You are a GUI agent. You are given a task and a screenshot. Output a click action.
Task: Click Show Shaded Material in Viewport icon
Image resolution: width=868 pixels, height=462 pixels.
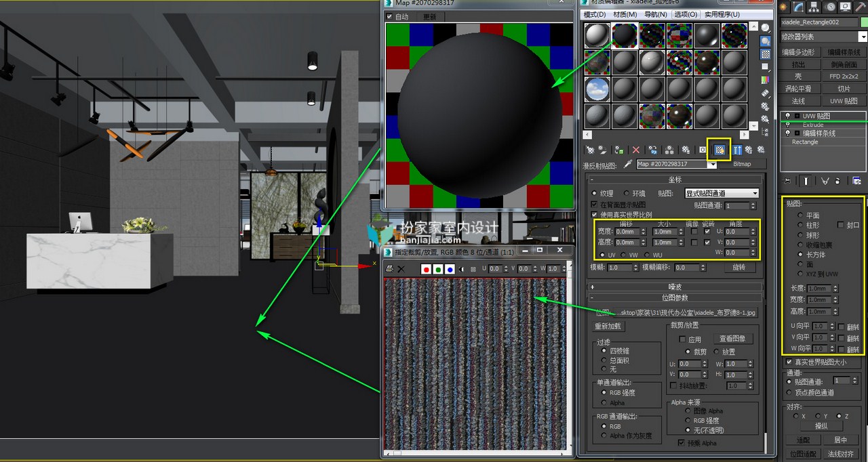(x=719, y=150)
